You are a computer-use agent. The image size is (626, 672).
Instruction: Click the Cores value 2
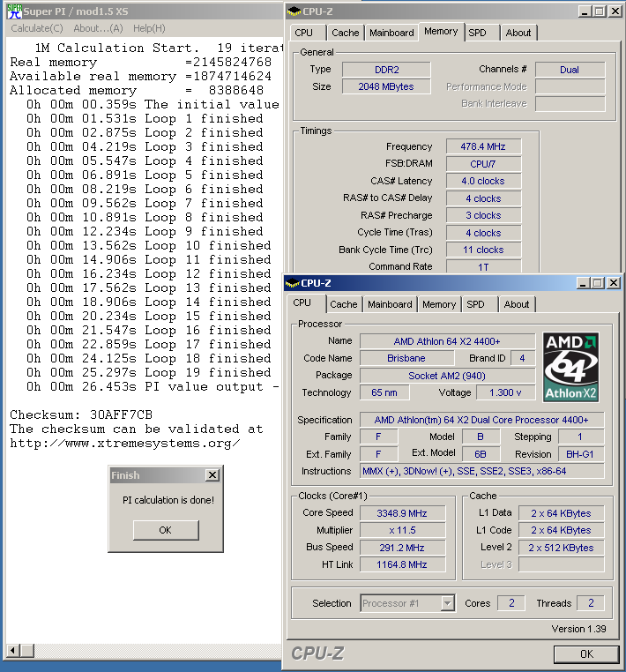[511, 603]
